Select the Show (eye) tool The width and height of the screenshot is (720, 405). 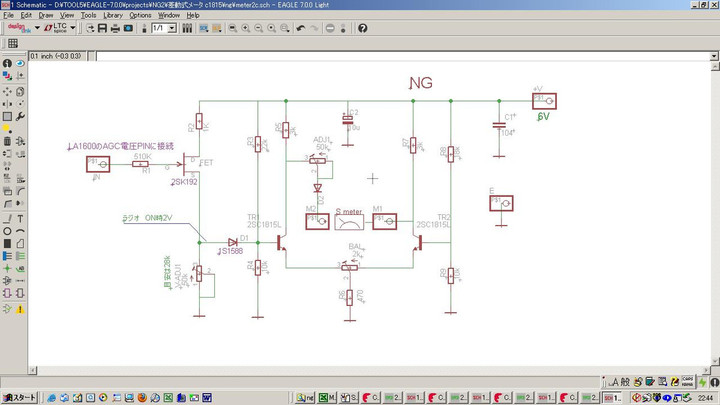tap(20, 63)
